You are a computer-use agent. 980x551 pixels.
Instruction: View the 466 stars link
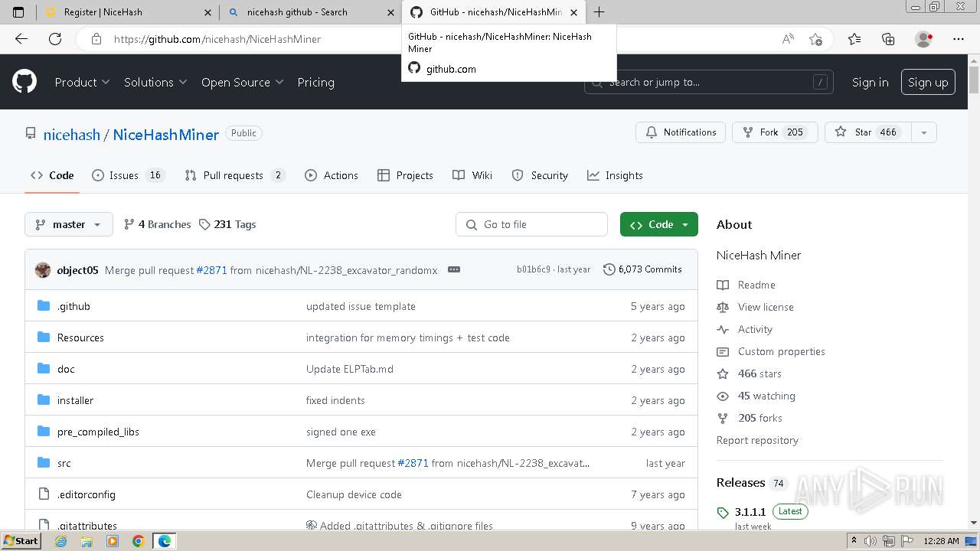point(749,373)
